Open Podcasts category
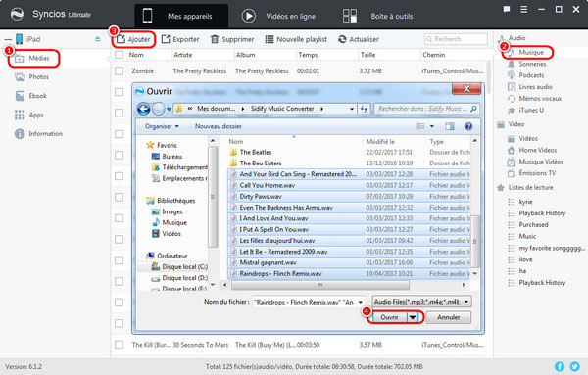Image resolution: width=588 pixels, height=375 pixels. pos(531,75)
